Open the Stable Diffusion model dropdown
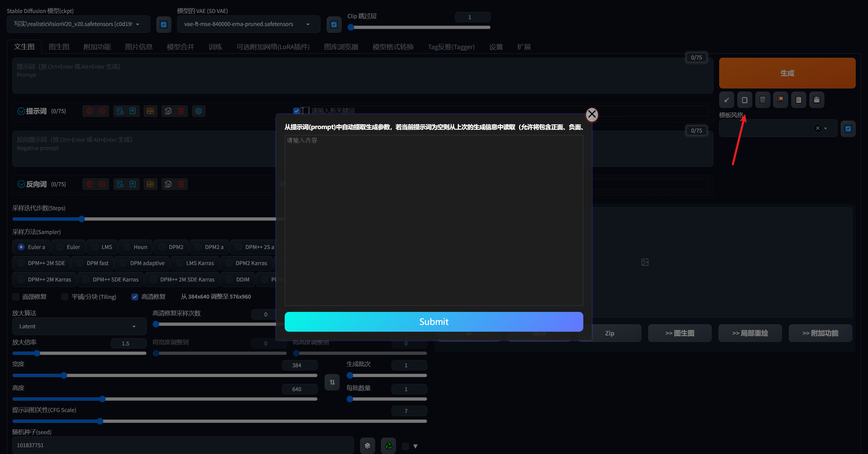This screenshot has height=454, width=868. pos(78,24)
